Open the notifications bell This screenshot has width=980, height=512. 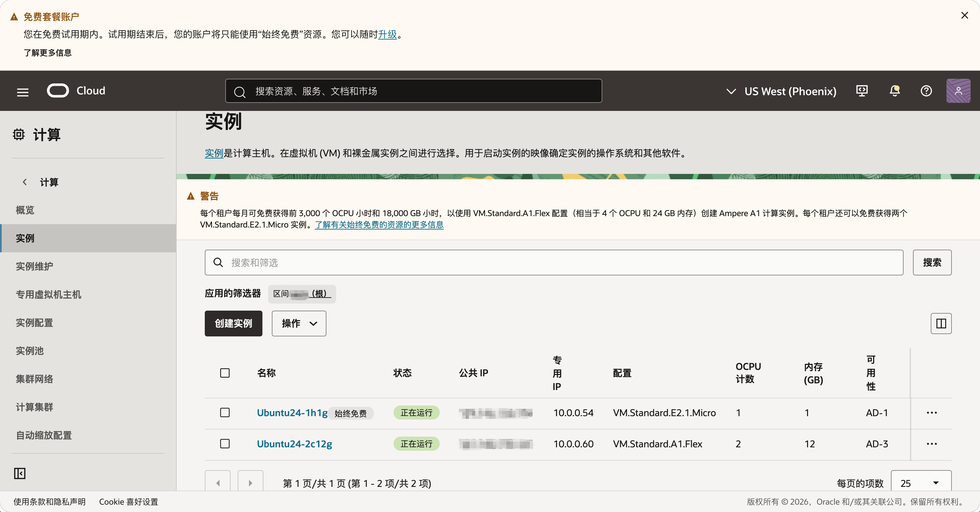pyautogui.click(x=895, y=91)
